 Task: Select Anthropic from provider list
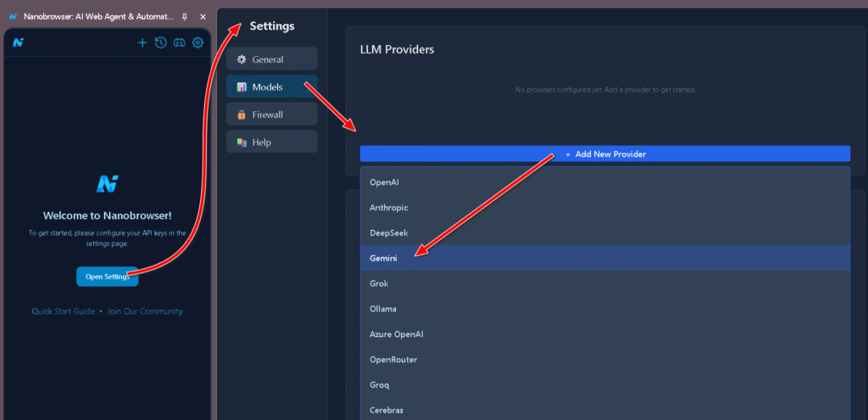point(605,208)
